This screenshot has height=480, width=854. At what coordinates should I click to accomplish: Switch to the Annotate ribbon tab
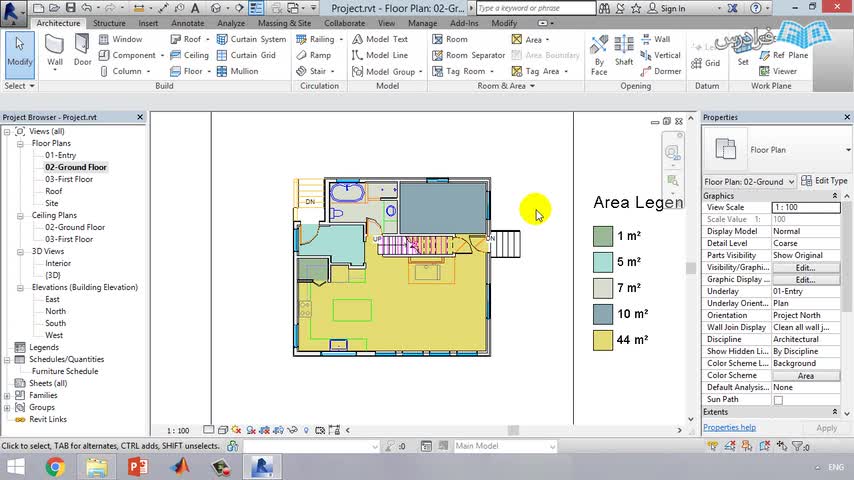pyautogui.click(x=187, y=23)
